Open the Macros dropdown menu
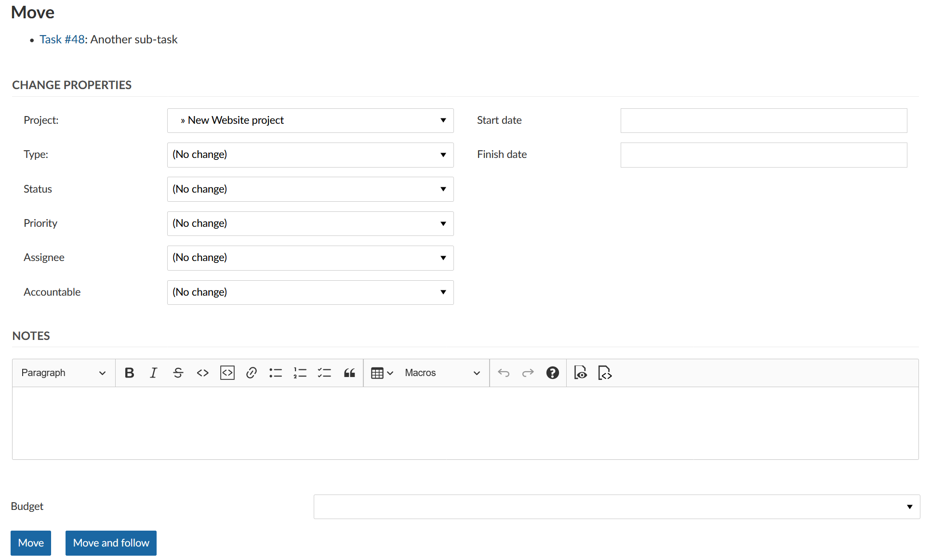This screenshot has width=931, height=560. 442,372
